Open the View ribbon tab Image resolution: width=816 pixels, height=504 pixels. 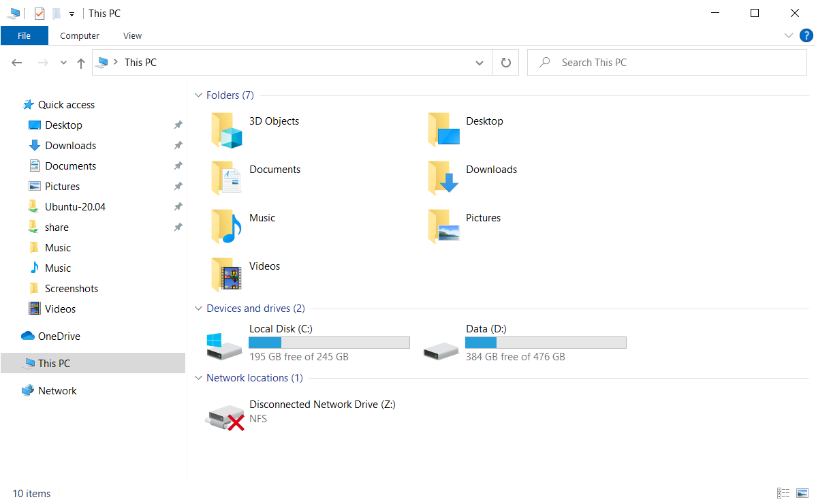(x=132, y=35)
